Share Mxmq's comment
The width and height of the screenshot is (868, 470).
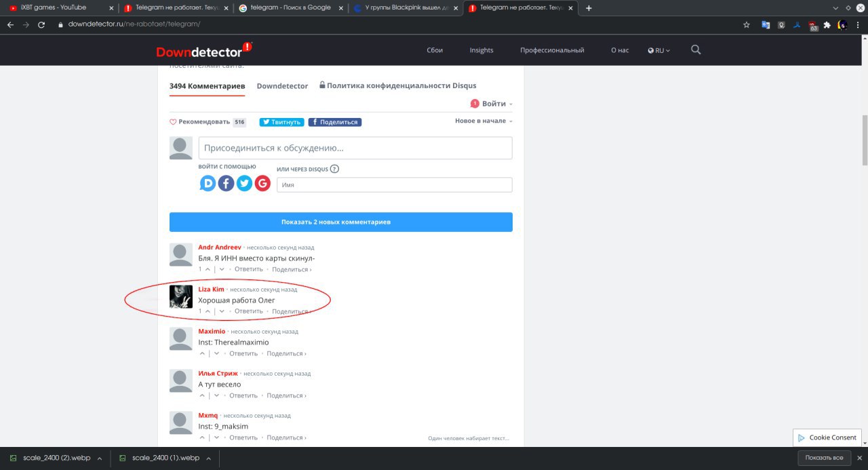pyautogui.click(x=286, y=437)
